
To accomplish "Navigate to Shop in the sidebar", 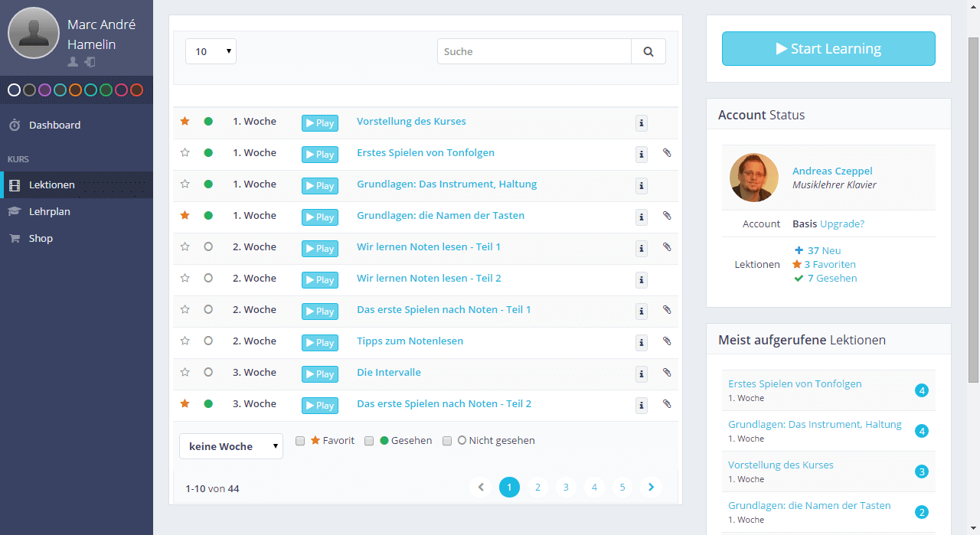I will 41,238.
